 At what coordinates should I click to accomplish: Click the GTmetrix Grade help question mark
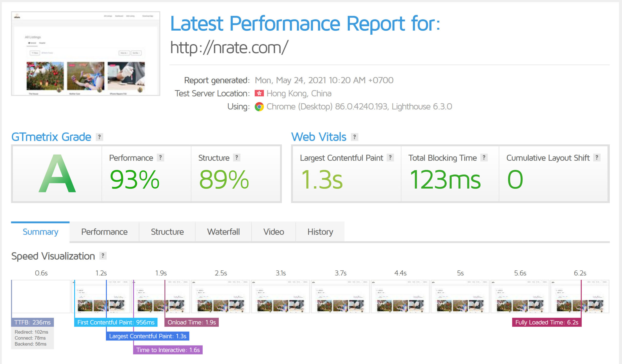tap(99, 137)
